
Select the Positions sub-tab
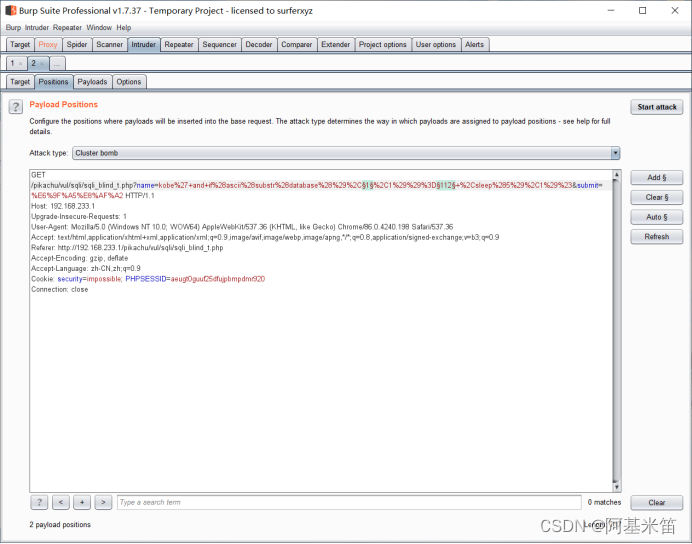pos(53,82)
